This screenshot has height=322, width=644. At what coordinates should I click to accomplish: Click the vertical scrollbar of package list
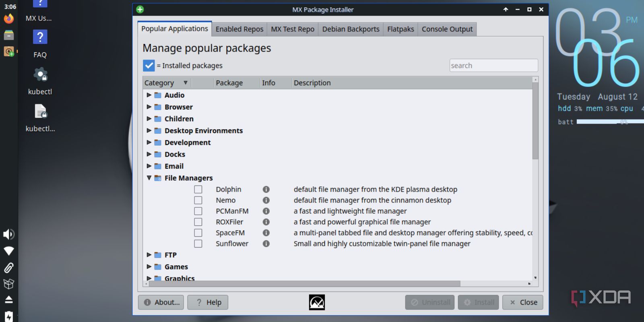(x=535, y=121)
